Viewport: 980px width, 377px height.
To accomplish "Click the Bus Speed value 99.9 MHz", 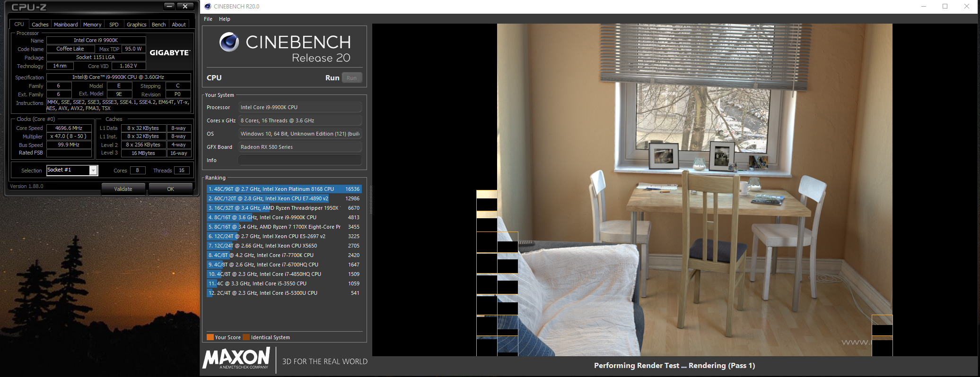I will click(69, 145).
